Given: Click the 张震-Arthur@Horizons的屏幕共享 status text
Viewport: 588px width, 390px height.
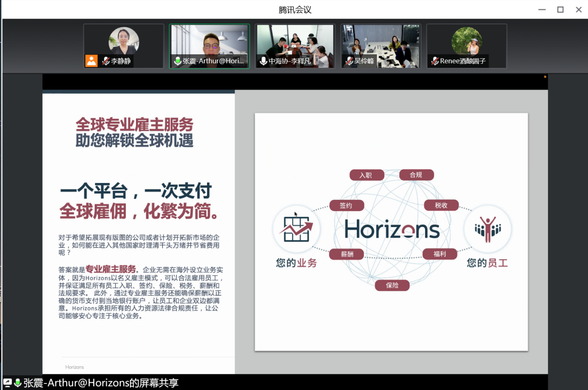Looking at the screenshot, I should tap(101, 383).
